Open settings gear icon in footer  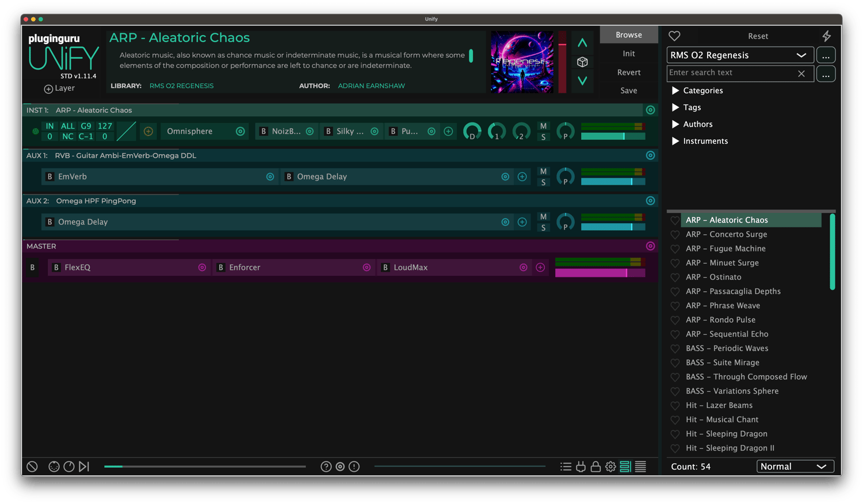click(610, 467)
